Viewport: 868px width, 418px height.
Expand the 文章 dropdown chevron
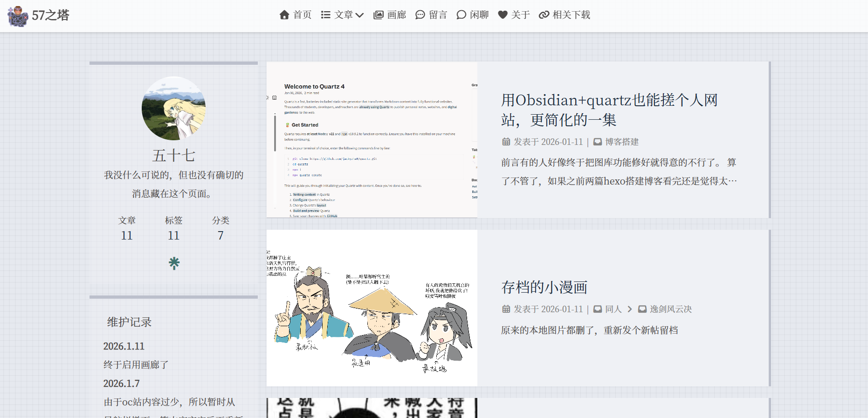pyautogui.click(x=359, y=15)
